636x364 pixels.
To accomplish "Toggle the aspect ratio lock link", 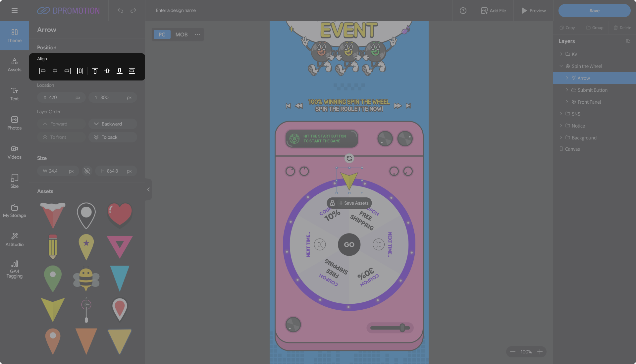I will click(87, 171).
